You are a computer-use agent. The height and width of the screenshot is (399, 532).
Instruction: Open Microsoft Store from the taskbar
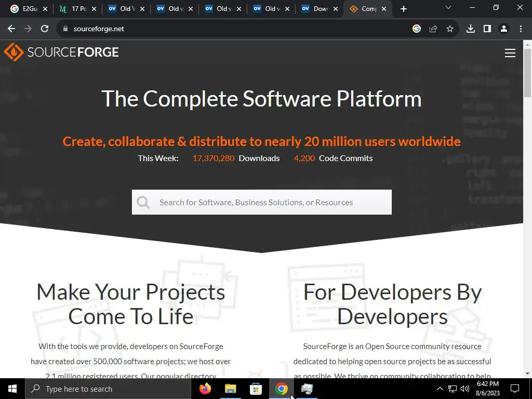pos(256,389)
